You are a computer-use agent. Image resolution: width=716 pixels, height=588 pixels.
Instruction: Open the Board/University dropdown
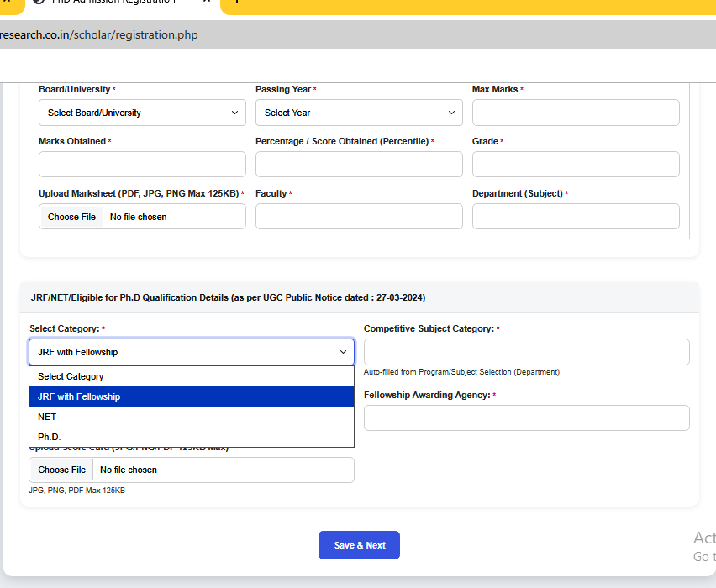click(x=142, y=113)
